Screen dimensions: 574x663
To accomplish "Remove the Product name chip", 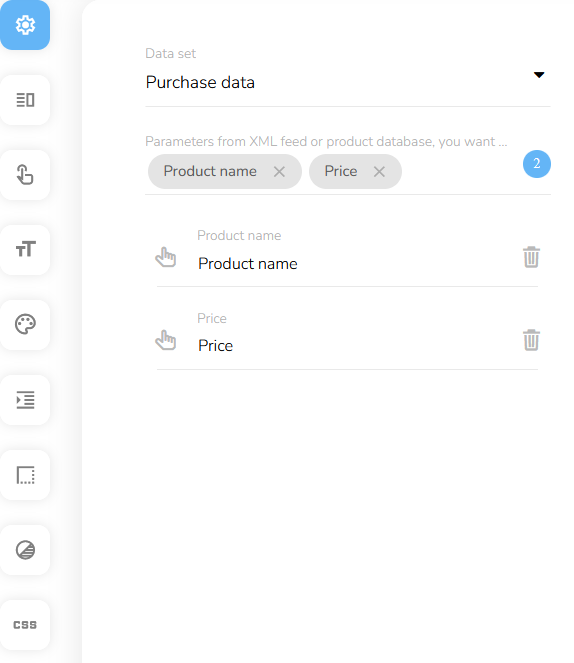I will [279, 172].
